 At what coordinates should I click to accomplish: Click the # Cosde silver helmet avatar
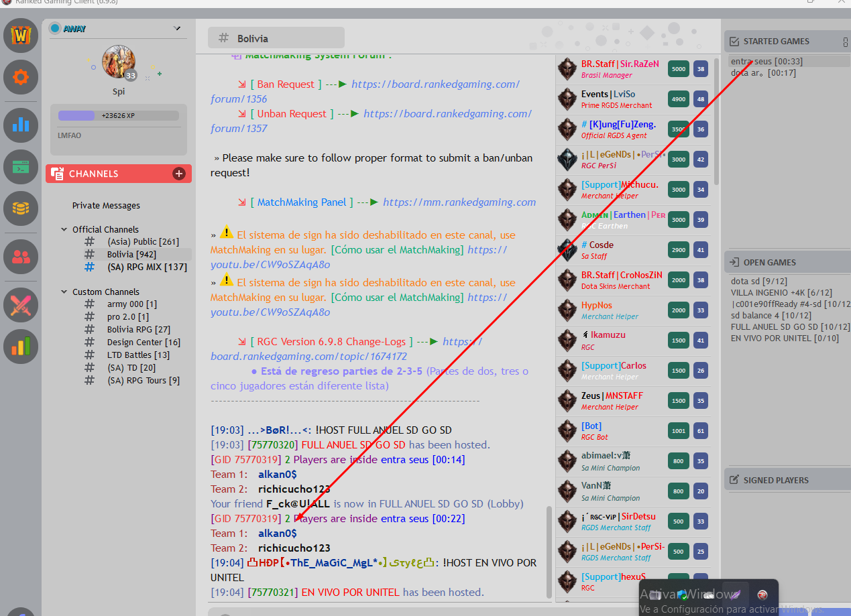[x=568, y=250]
